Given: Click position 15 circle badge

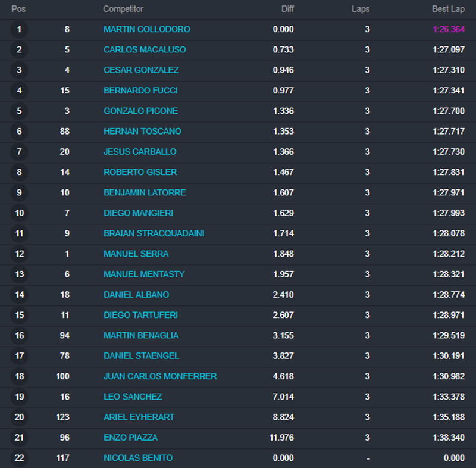Looking at the screenshot, I should click(19, 315).
